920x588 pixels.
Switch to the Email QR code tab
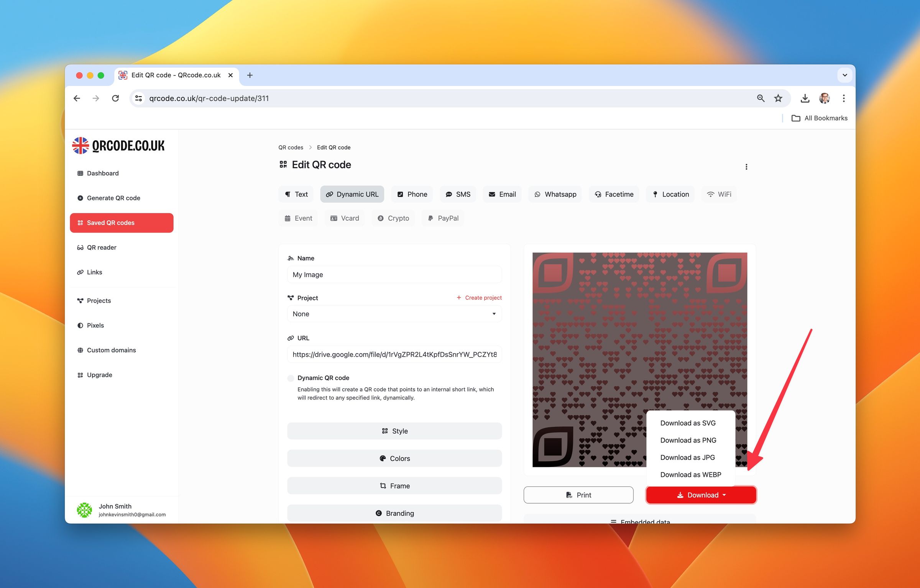pos(502,194)
